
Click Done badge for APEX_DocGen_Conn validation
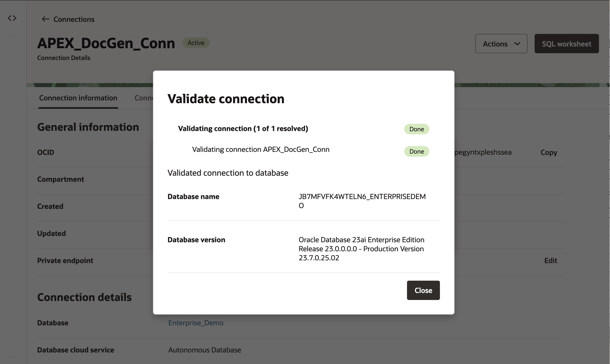click(416, 151)
